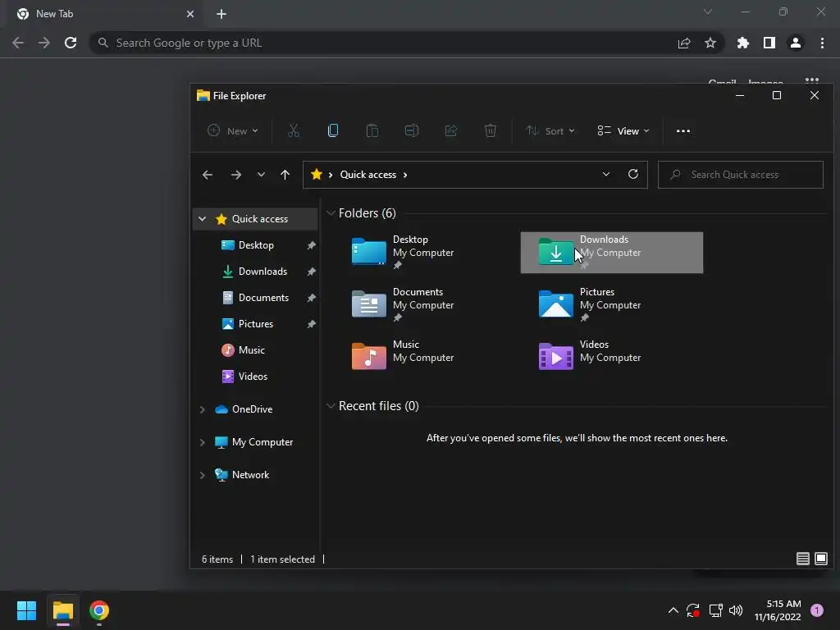
Task: Open the tab search chevron in Chrome
Action: (708, 11)
